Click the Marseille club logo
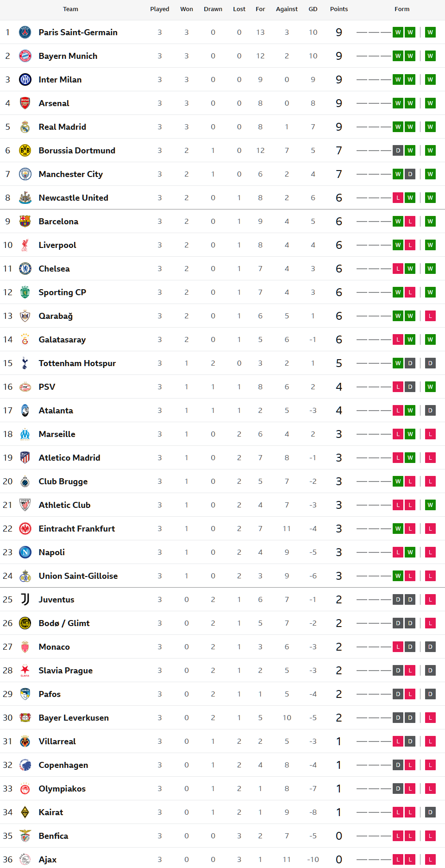The height and width of the screenshot is (868, 445). (25, 434)
